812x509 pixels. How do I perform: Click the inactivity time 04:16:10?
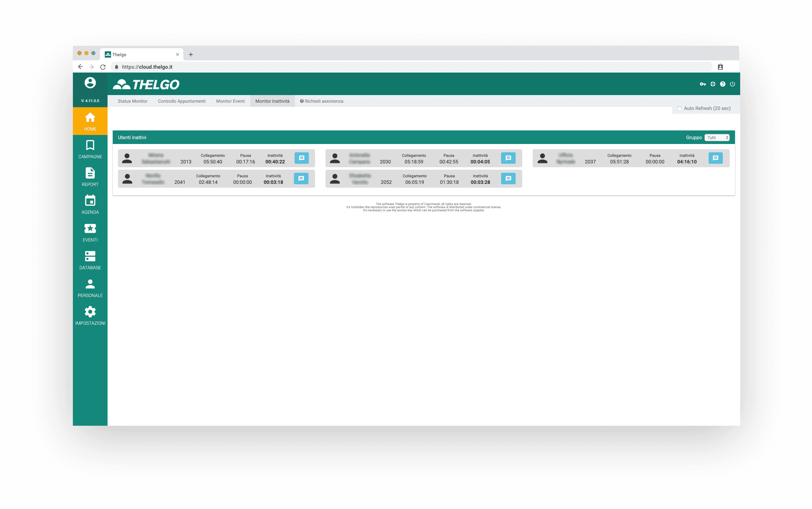point(687,162)
